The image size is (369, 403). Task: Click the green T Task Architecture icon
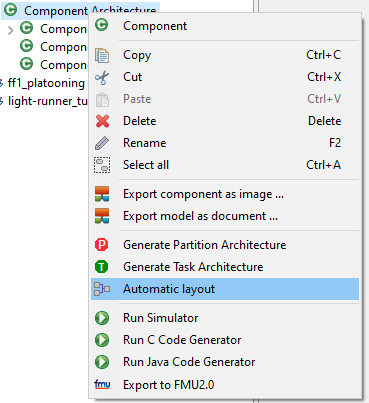tap(101, 267)
